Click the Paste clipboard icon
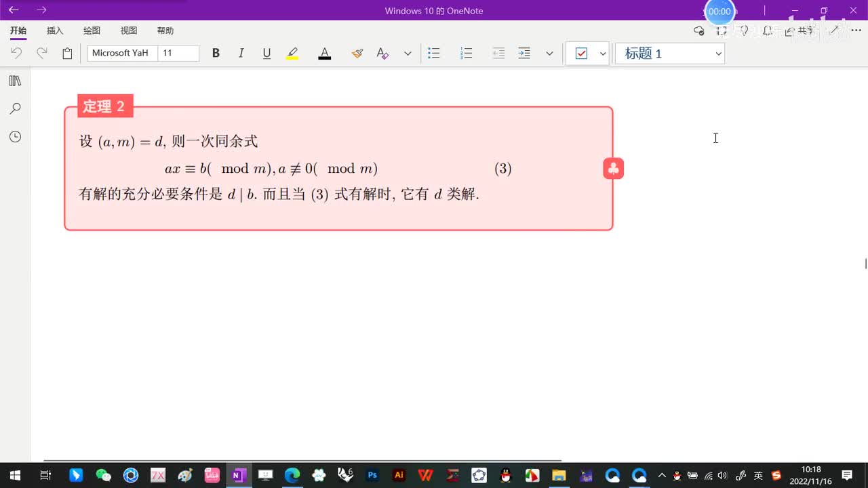868x488 pixels. click(67, 53)
